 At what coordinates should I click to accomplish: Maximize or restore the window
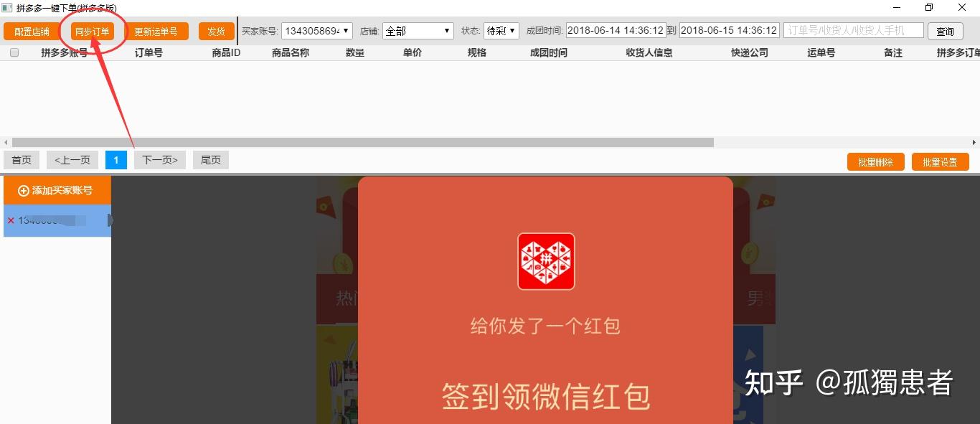coord(929,7)
